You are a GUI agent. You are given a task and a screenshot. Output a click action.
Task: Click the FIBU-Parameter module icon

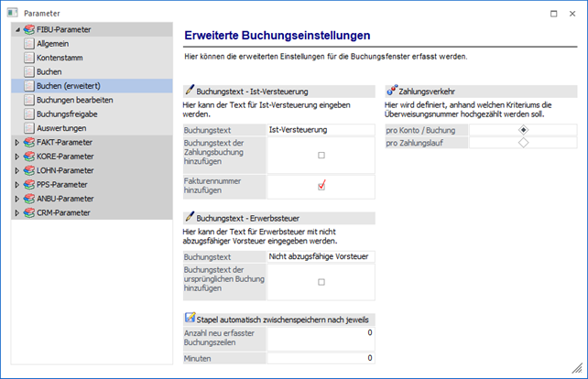tap(29, 30)
